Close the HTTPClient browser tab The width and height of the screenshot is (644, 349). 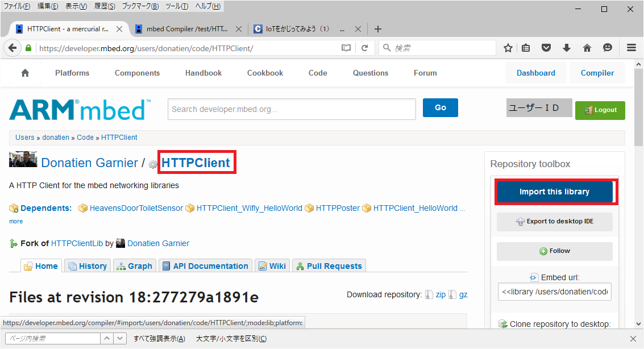pos(119,29)
